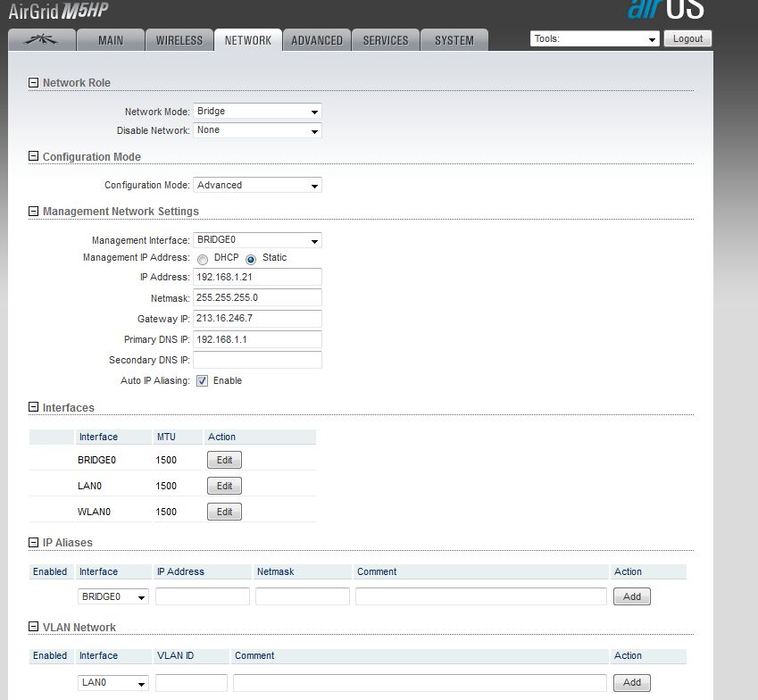Image resolution: width=758 pixels, height=700 pixels.
Task: Open the Disable Network dropdown
Action: 257,130
